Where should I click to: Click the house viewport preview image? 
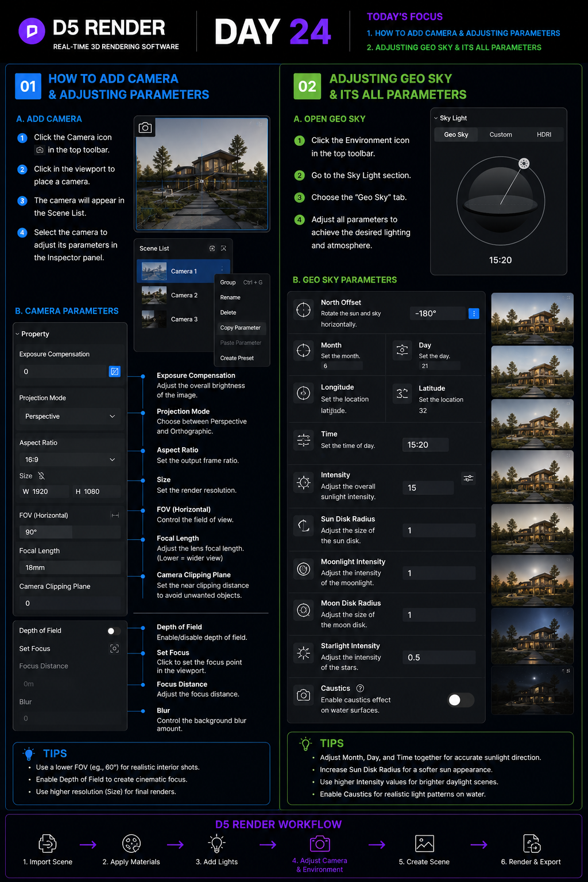point(202,174)
